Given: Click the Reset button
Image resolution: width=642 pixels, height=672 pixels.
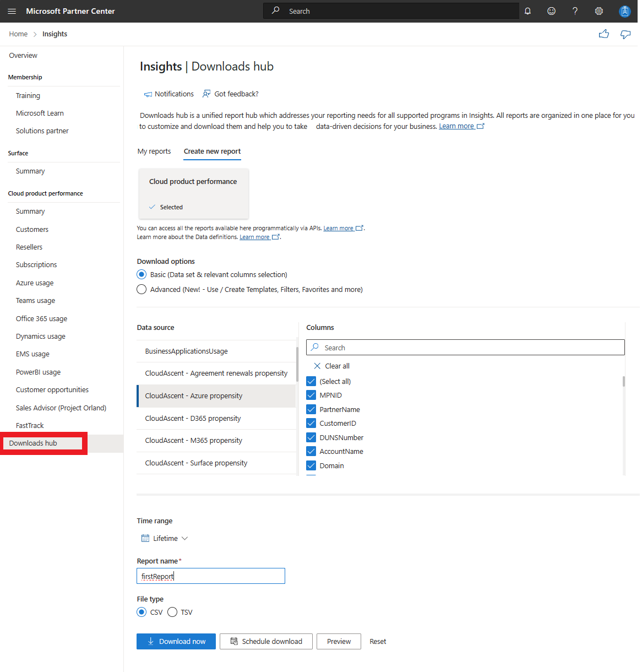Looking at the screenshot, I should point(378,641).
